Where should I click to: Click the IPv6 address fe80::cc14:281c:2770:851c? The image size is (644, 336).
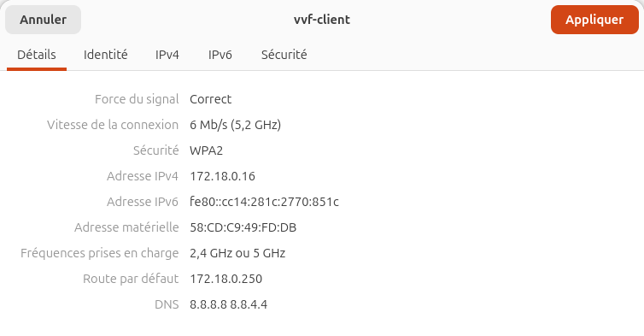264,202
